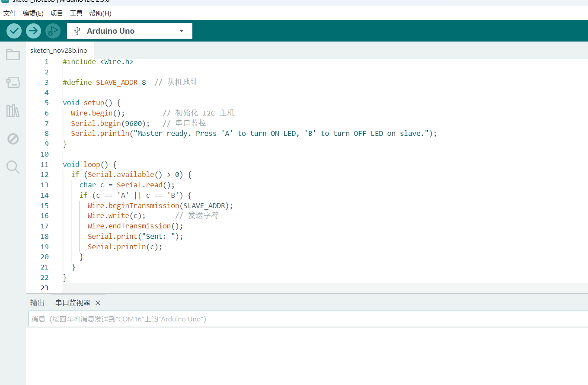Screen dimensions: 588x385
Task: Click the USB icon in board selector
Action: pos(77,31)
